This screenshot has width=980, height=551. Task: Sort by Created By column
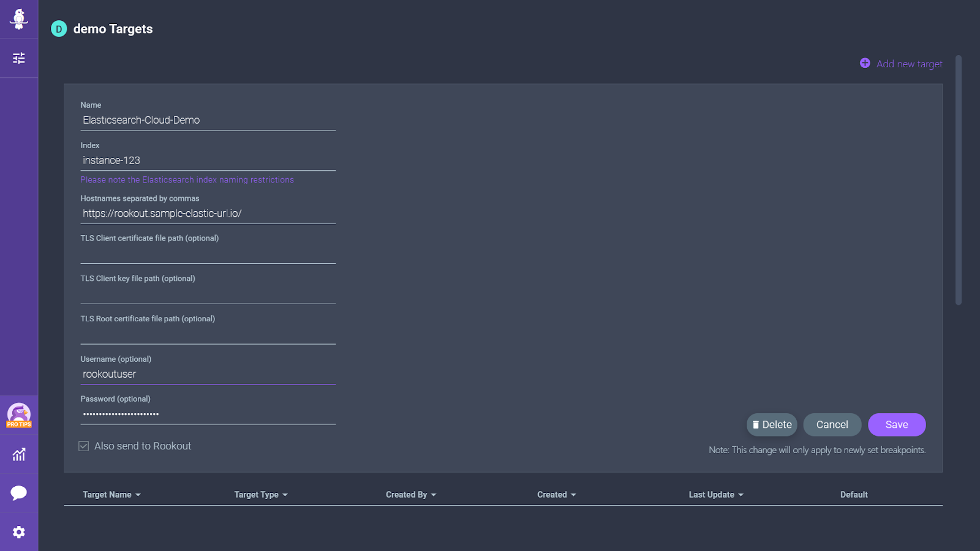(411, 495)
